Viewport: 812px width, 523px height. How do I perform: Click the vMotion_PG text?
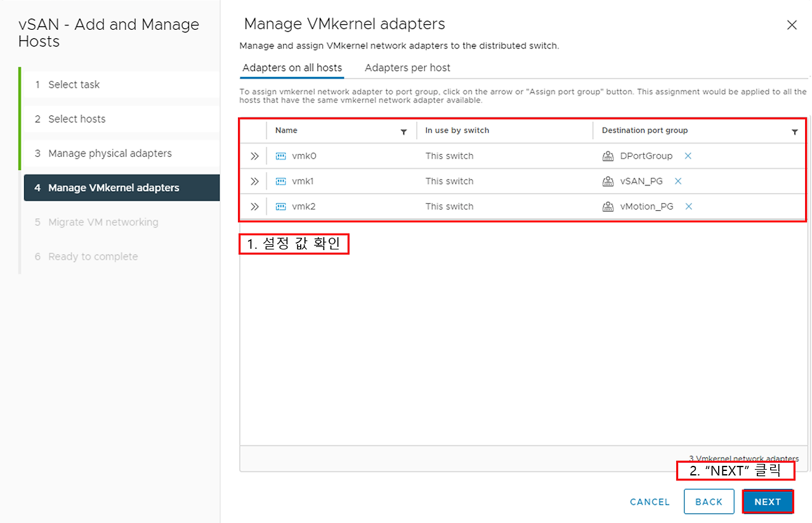pos(647,207)
